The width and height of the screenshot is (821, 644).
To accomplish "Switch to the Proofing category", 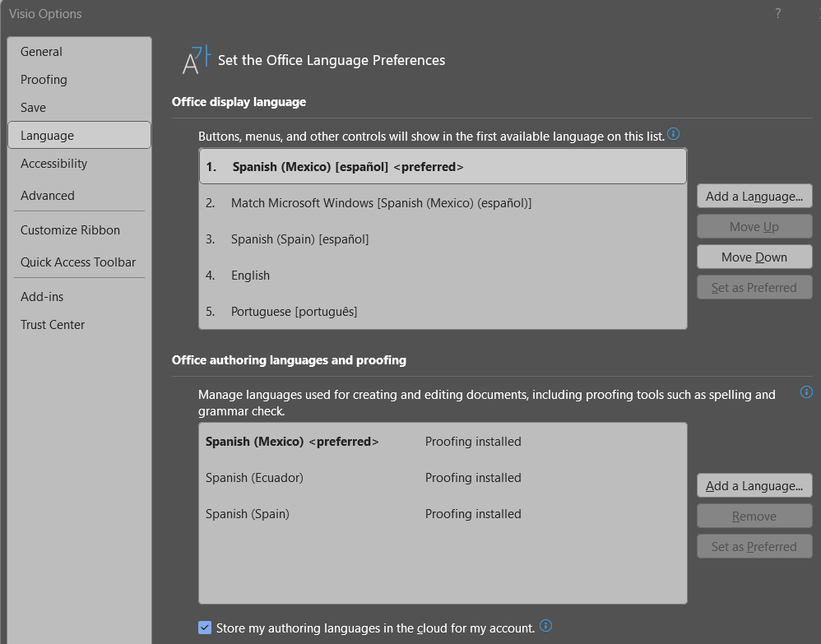I will pyautogui.click(x=80, y=80).
